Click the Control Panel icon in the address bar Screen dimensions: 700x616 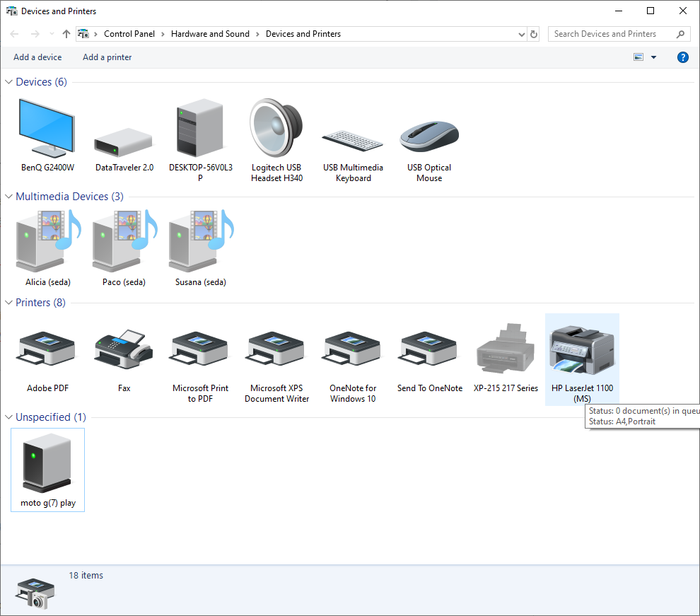pos(83,34)
